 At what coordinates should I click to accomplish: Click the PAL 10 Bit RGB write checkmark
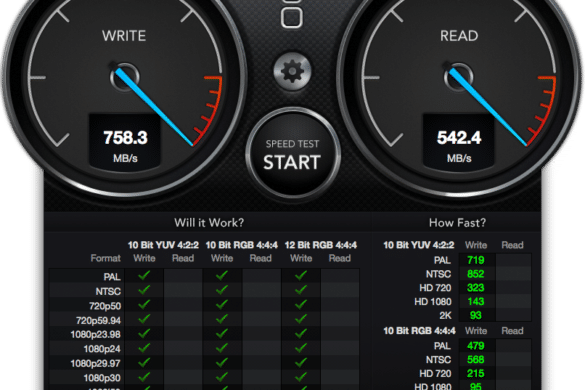coord(222,275)
